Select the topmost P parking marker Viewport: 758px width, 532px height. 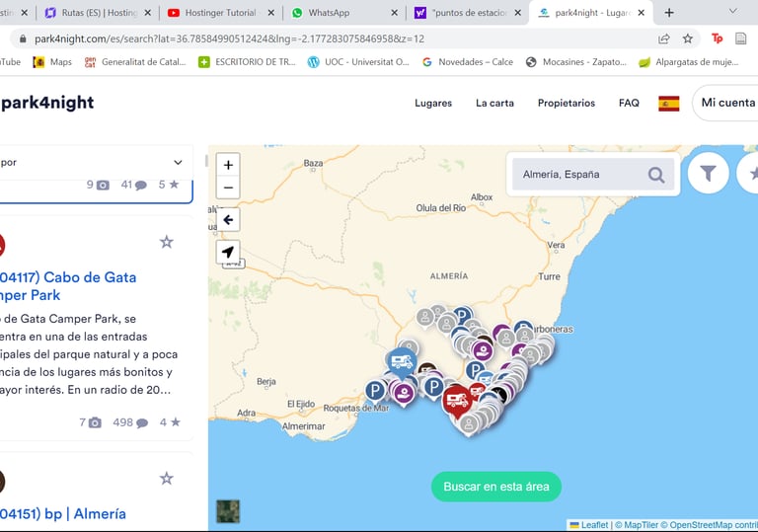tap(462, 316)
